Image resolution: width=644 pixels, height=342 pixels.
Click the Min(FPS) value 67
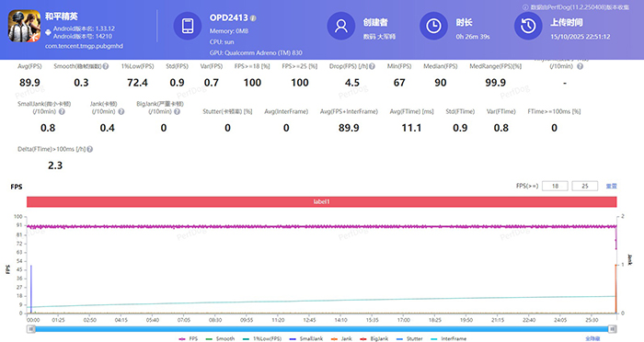click(399, 83)
